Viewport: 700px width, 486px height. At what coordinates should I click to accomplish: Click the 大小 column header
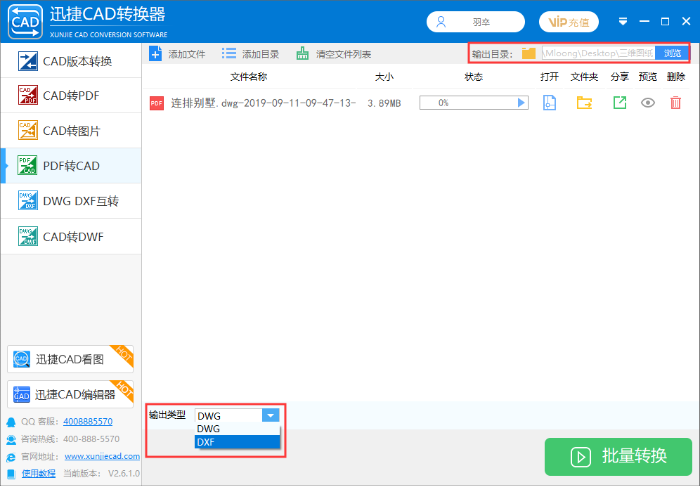click(x=384, y=77)
